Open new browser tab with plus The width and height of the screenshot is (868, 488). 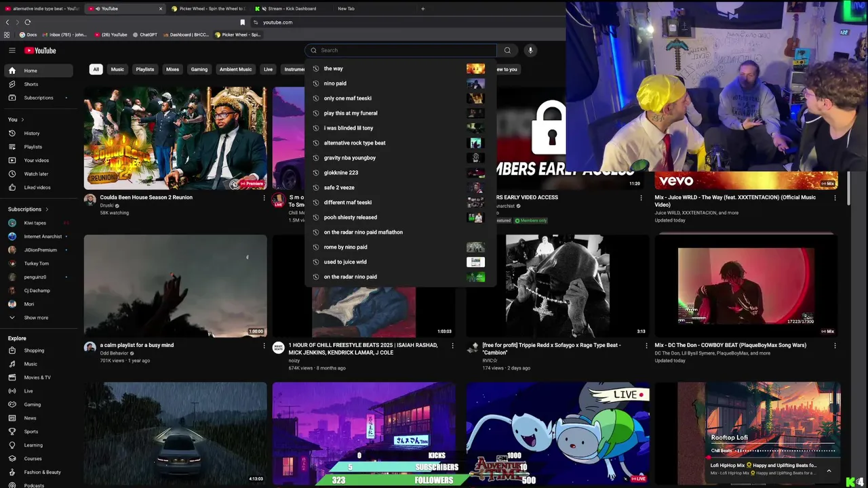coord(422,9)
